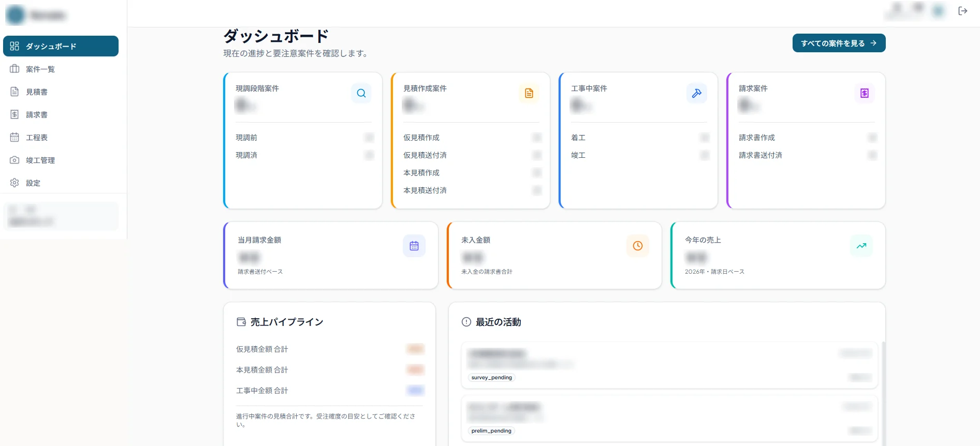The height and width of the screenshot is (446, 980).
Task: Click the clock icon on the 未入金額 card
Action: [638, 246]
